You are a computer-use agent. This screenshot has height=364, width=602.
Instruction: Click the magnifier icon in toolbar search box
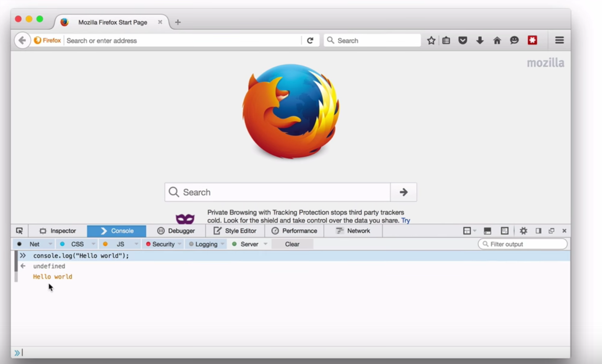[x=330, y=40]
